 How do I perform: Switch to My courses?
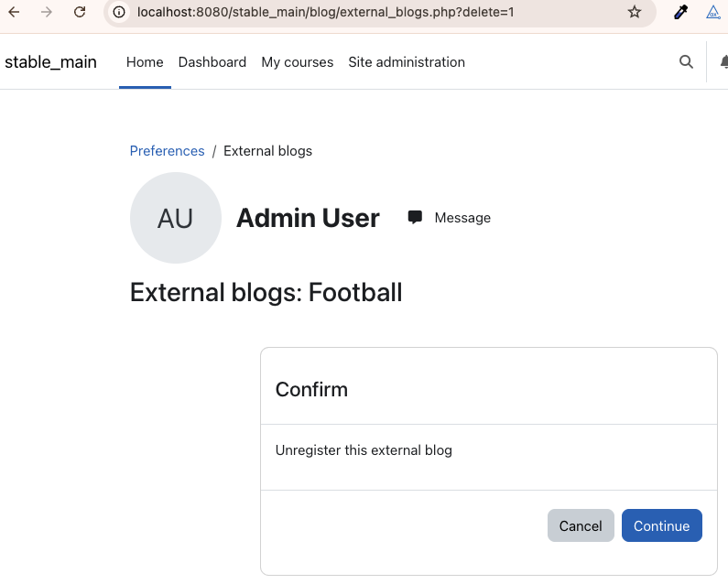pos(297,62)
